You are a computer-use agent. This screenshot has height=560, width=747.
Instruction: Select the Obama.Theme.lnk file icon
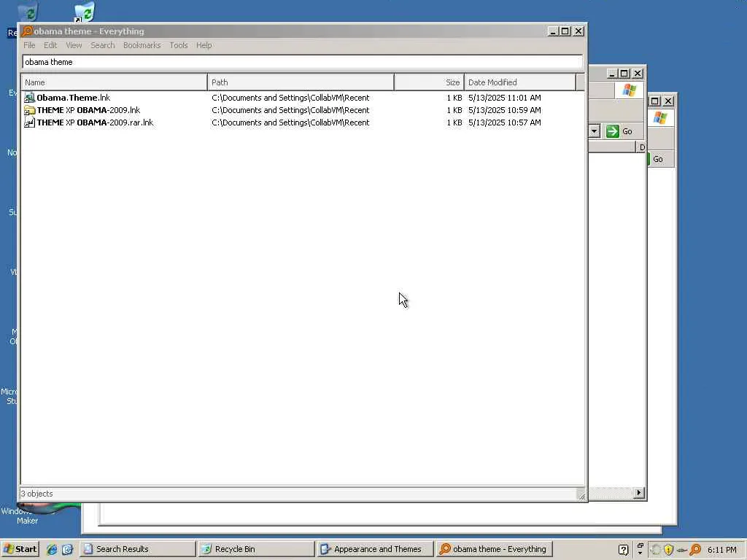click(29, 98)
